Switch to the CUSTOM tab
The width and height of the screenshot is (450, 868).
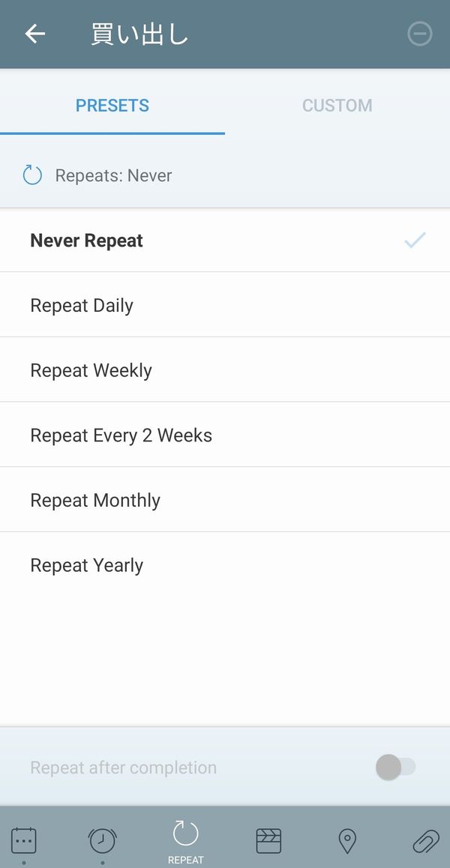[x=337, y=105]
